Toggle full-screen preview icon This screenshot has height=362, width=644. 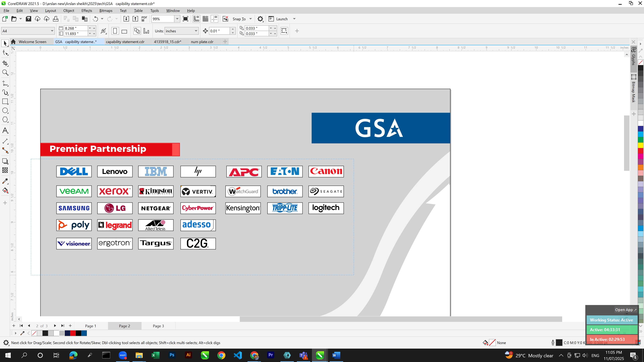(185, 19)
